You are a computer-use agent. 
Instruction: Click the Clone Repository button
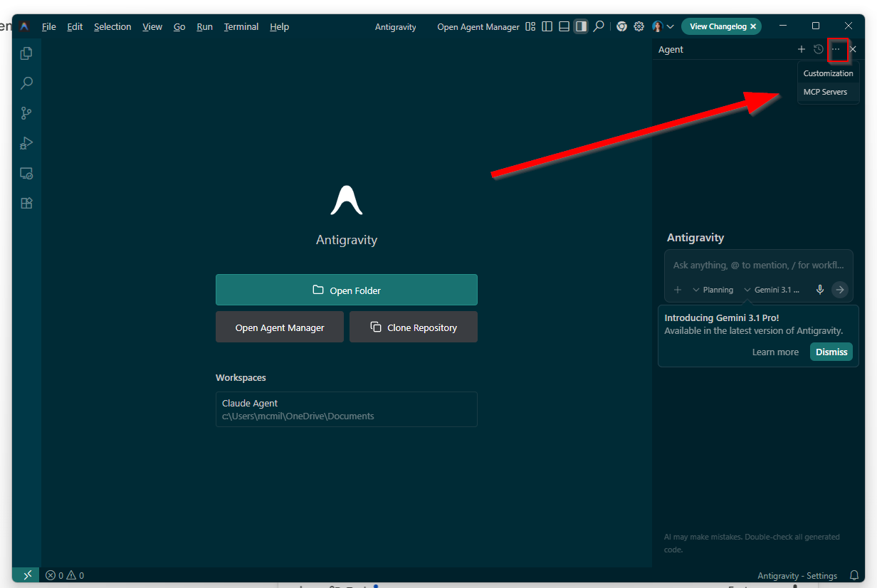[414, 327]
